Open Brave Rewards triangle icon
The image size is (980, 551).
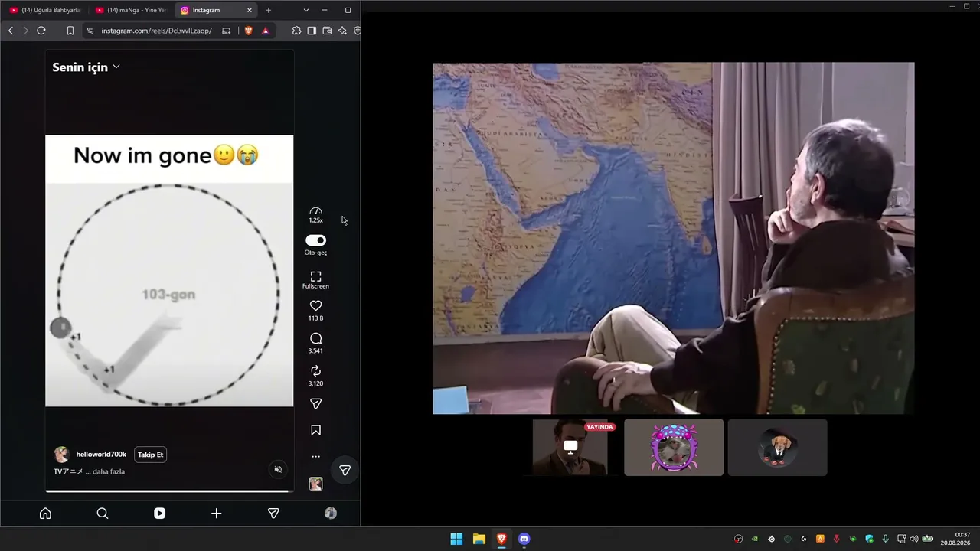(x=265, y=31)
